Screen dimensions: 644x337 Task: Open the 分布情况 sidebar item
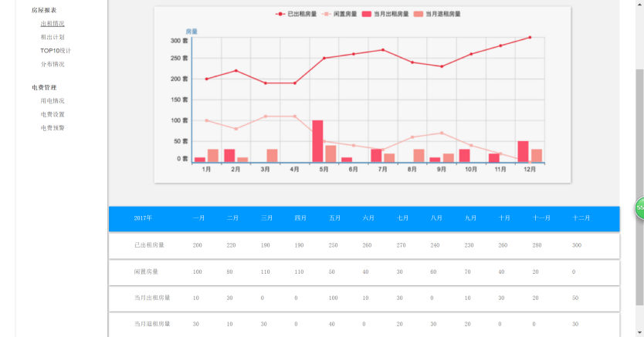tap(53, 64)
